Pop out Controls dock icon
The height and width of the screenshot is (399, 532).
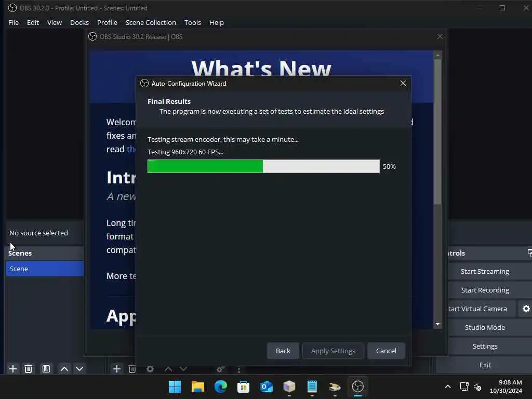point(529,253)
